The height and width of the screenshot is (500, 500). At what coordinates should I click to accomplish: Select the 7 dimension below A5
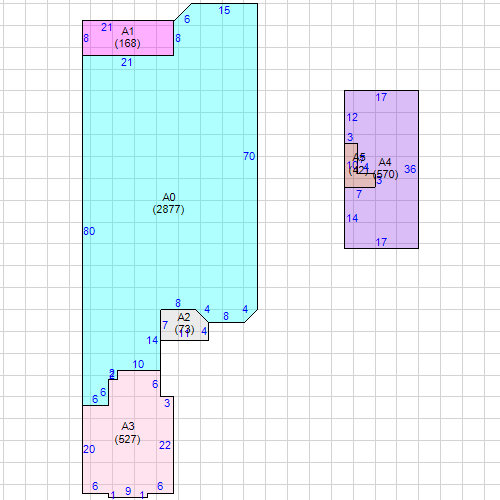(359, 194)
